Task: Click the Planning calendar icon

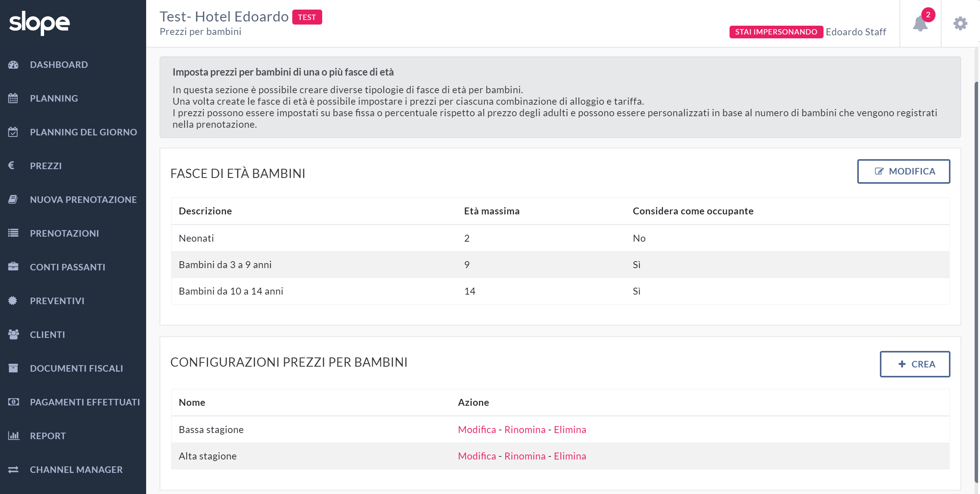Action: (x=13, y=99)
